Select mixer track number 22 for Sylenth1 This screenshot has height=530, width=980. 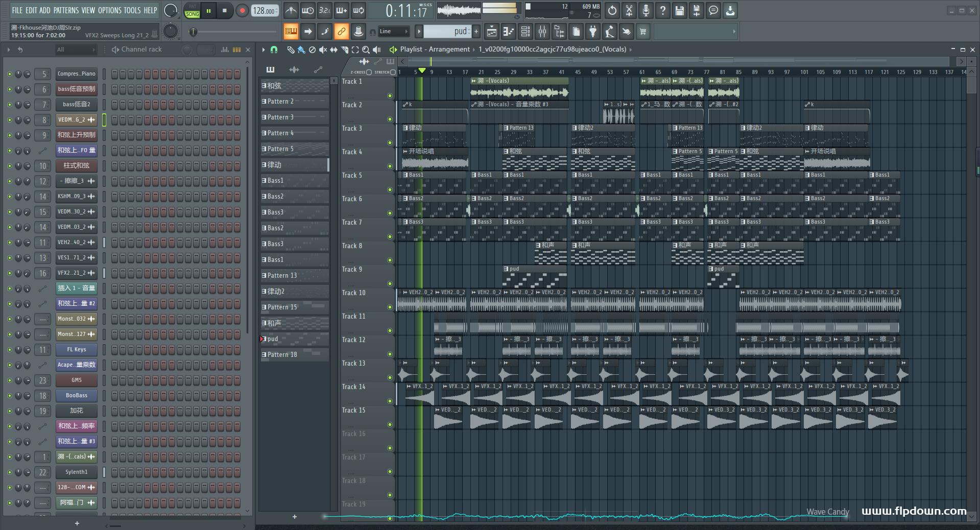tap(43, 472)
